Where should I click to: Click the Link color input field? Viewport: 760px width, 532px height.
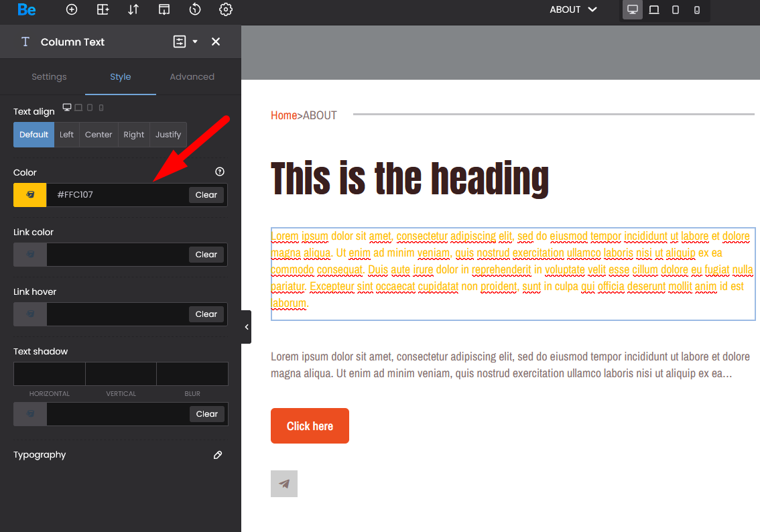[117, 255]
